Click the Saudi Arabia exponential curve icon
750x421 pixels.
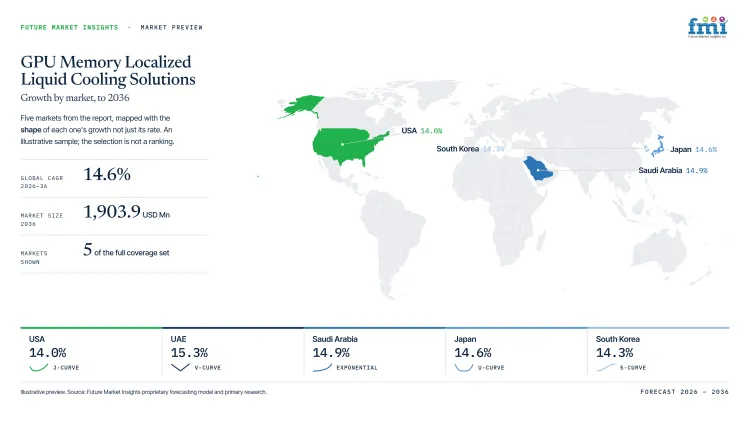pyautogui.click(x=322, y=367)
